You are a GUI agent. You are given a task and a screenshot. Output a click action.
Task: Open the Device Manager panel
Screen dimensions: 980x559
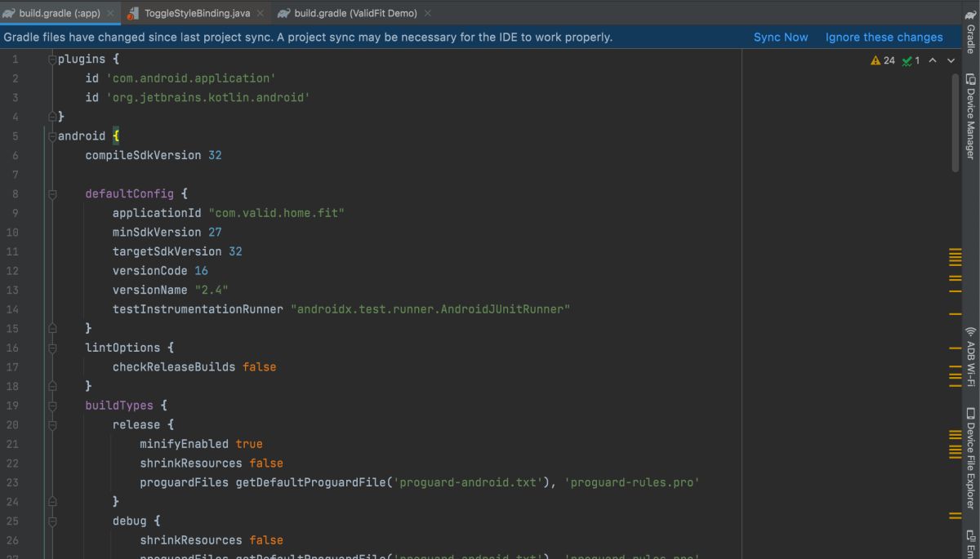tap(970, 117)
